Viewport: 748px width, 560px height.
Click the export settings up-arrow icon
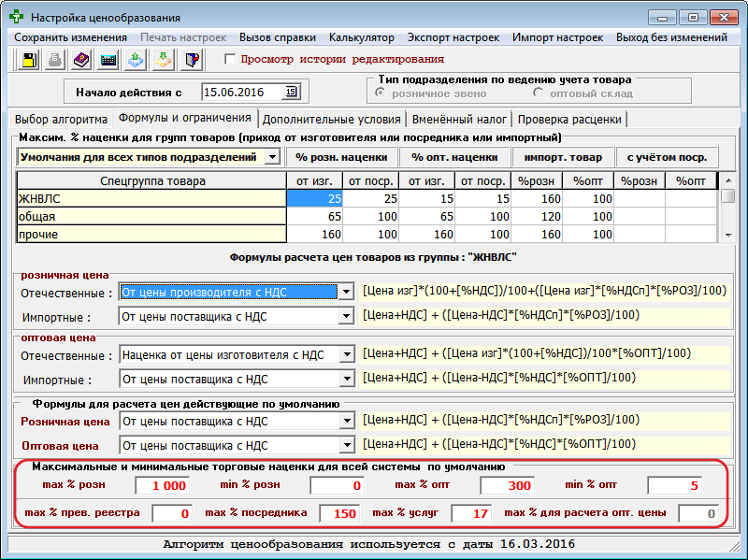[136, 60]
